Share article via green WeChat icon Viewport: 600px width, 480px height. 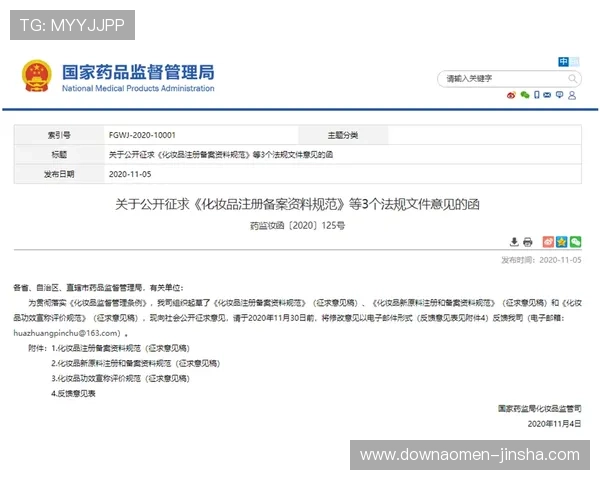pyautogui.click(x=576, y=242)
